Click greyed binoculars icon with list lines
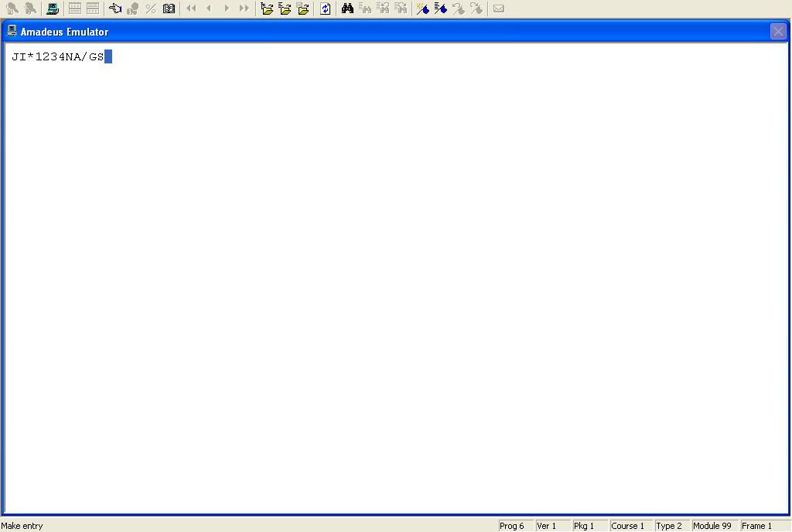 365,9
